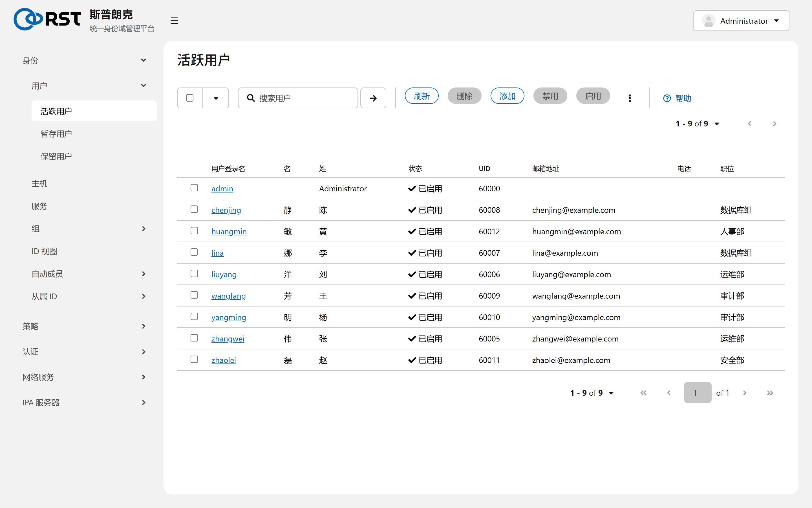Click the RST logo
The width and height of the screenshot is (812, 508).
pyautogui.click(x=47, y=19)
